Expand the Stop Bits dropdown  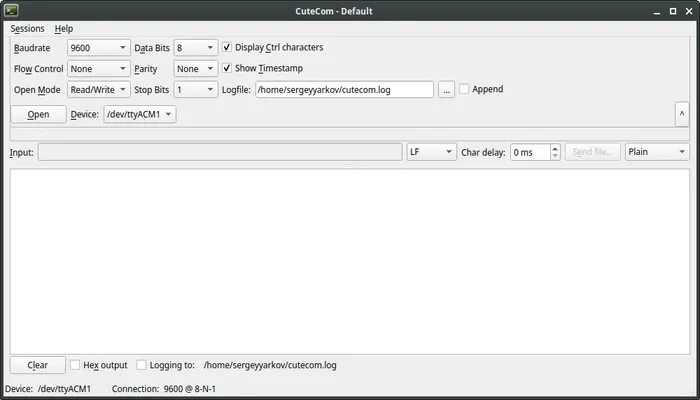pyautogui.click(x=196, y=90)
